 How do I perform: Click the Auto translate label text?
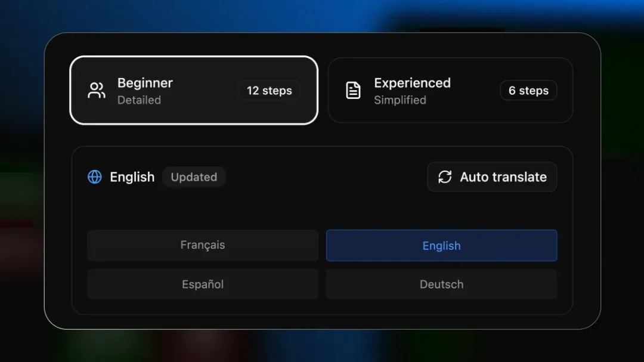click(x=503, y=177)
